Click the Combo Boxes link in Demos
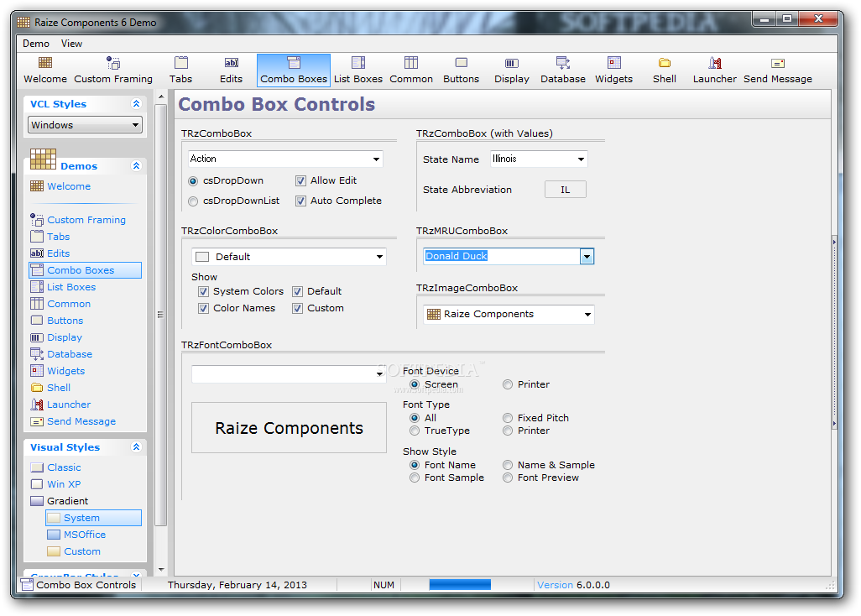861x616 pixels. pos(81,270)
